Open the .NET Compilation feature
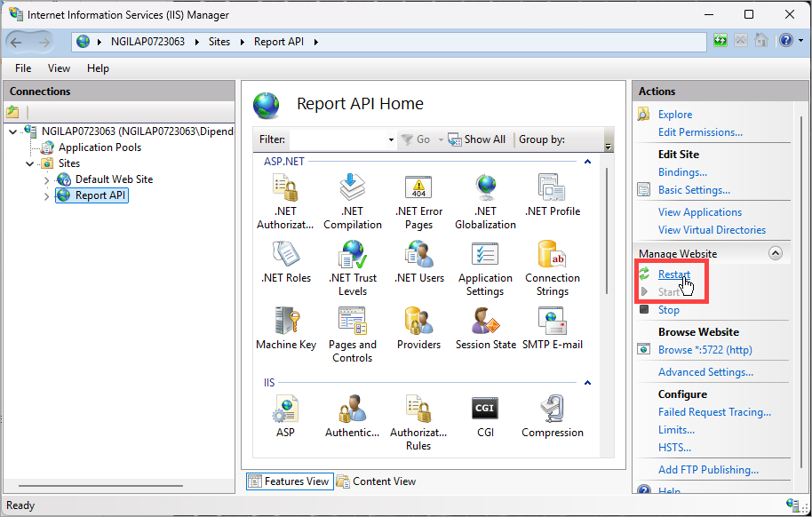Screen dimensions: 812x517 353,202
